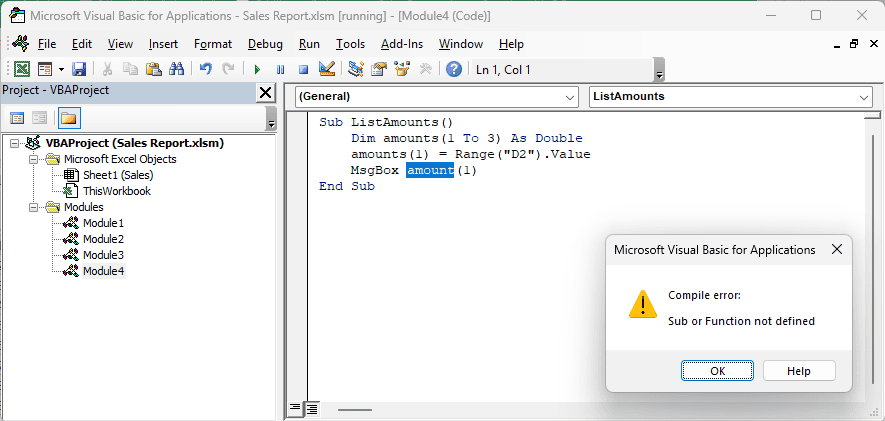
Task: Save the project with the floppy icon
Action: coord(78,69)
